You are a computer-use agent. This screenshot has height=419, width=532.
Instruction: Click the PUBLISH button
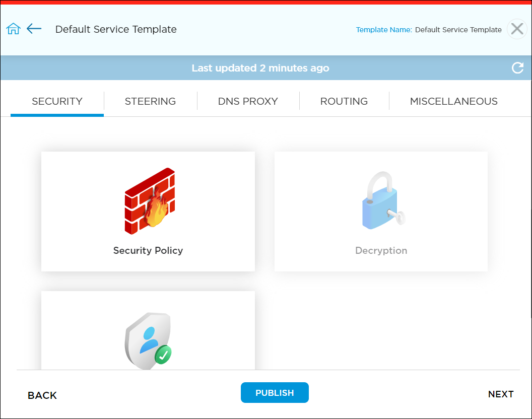[275, 392]
